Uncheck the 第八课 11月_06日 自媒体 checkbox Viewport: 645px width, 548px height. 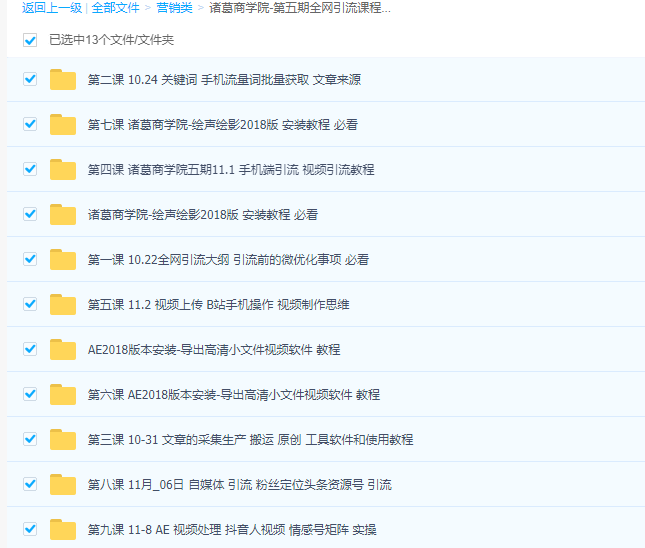point(30,484)
